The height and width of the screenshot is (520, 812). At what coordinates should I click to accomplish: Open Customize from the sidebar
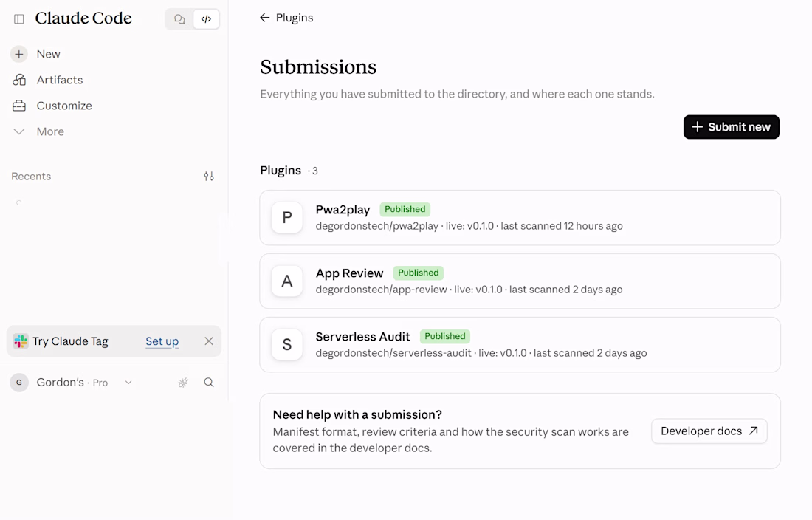(x=64, y=106)
